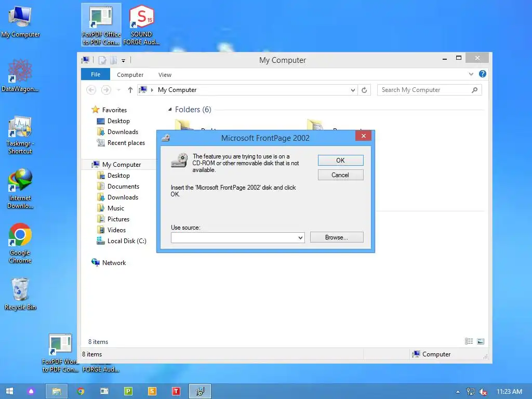Click the Windows Start button
Screen dimensions: 532x399
pos(9,391)
